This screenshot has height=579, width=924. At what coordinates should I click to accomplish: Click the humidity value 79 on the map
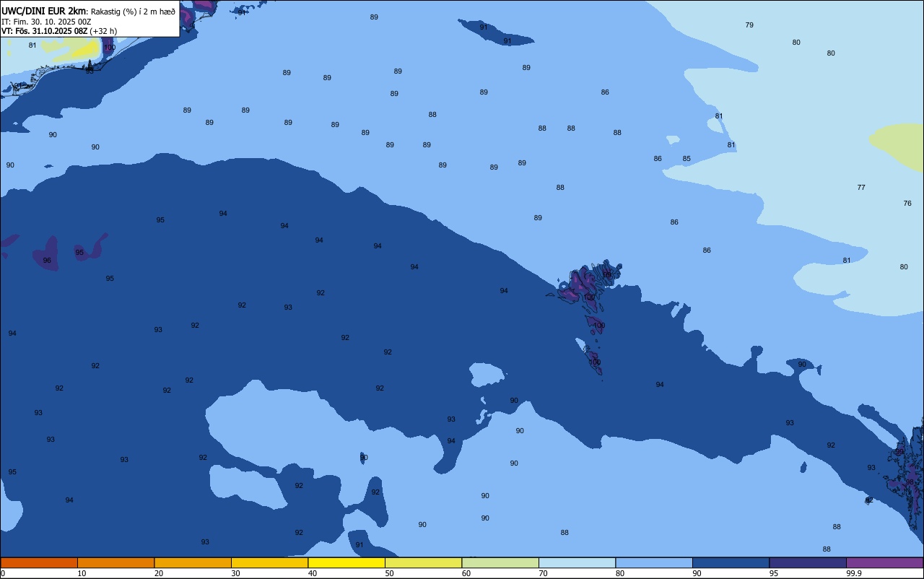[749, 25]
